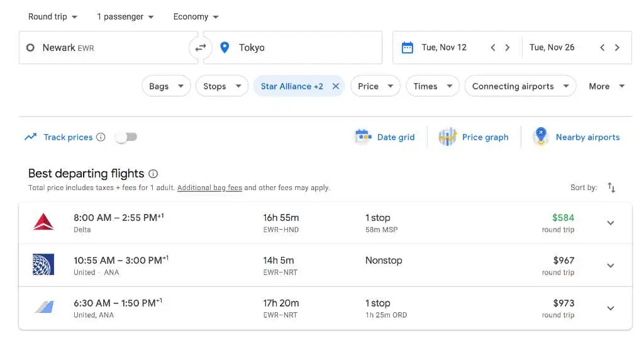Remove the Star Alliance +2 filter
The image size is (644, 343).
pyautogui.click(x=336, y=86)
